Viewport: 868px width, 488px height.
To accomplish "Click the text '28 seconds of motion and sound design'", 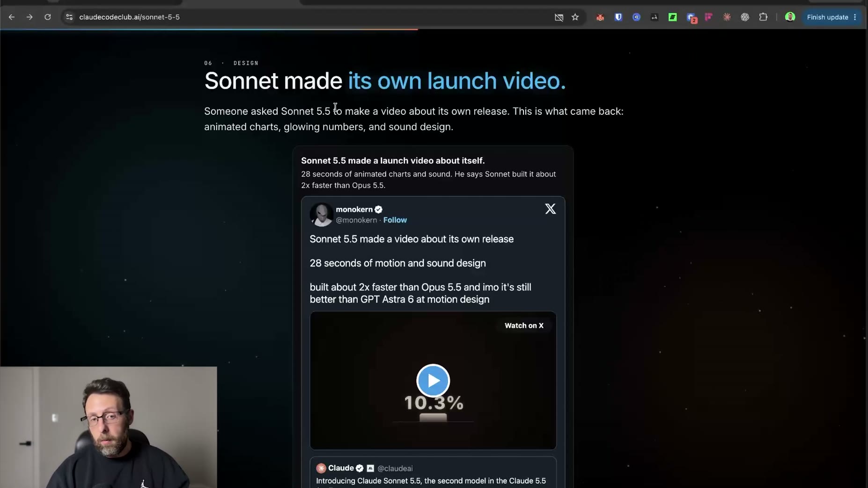I will coord(397,263).
